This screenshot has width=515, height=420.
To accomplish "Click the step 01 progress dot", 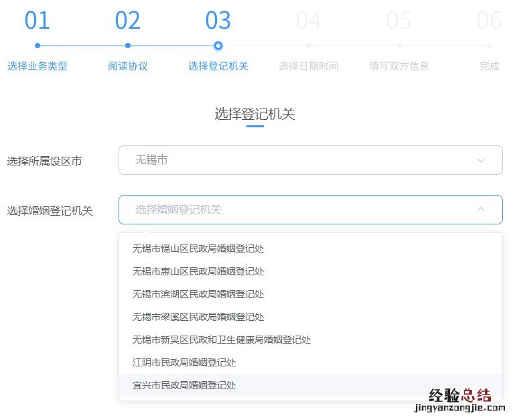I will 38,46.
